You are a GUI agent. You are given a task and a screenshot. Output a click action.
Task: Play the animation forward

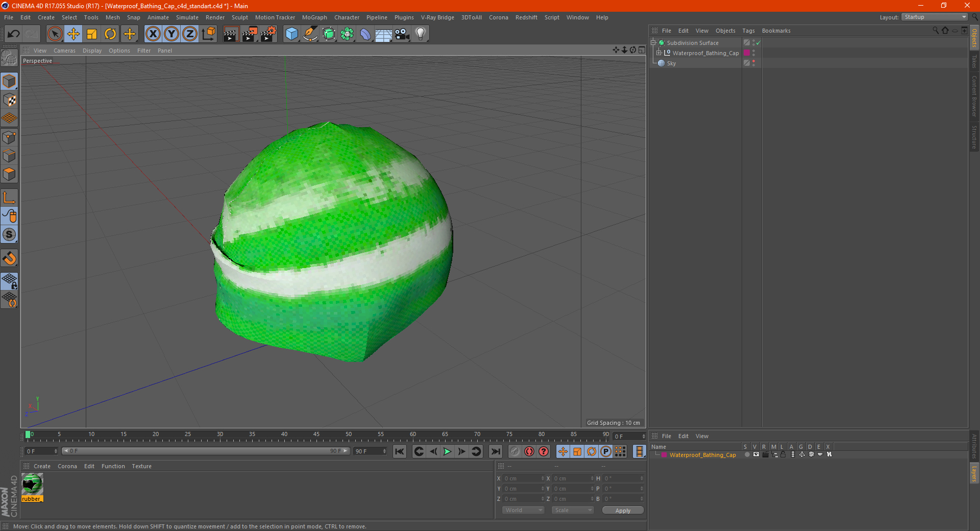tap(447, 451)
